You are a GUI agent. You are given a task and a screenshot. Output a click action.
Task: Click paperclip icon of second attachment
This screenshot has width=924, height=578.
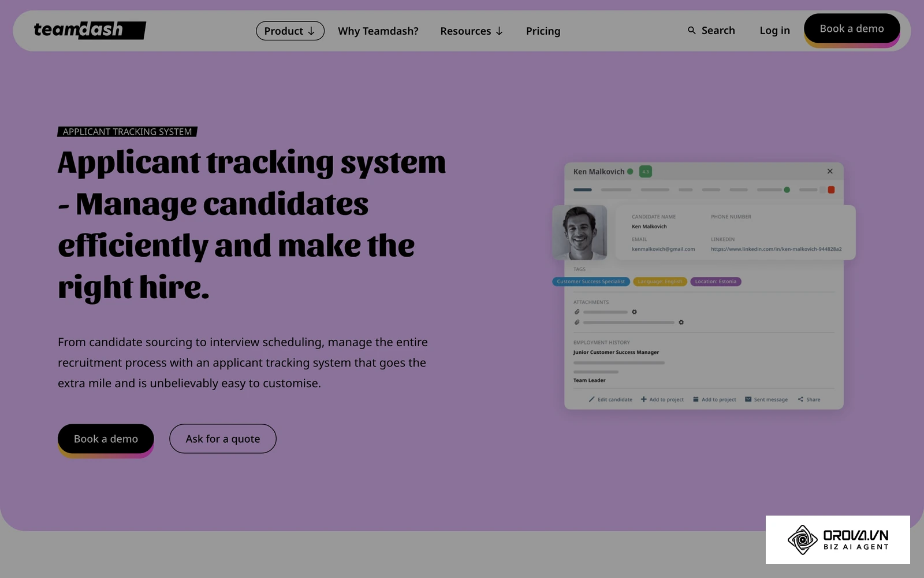click(x=577, y=322)
